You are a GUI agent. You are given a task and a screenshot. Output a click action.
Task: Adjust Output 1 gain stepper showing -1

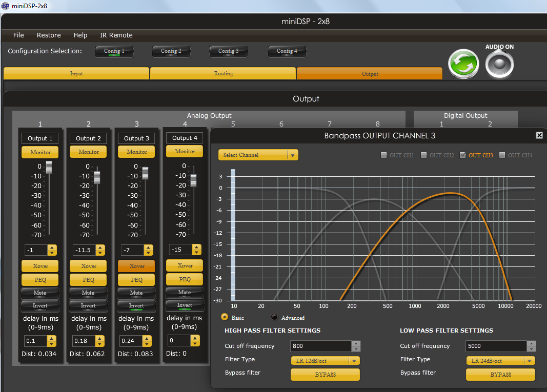52,250
